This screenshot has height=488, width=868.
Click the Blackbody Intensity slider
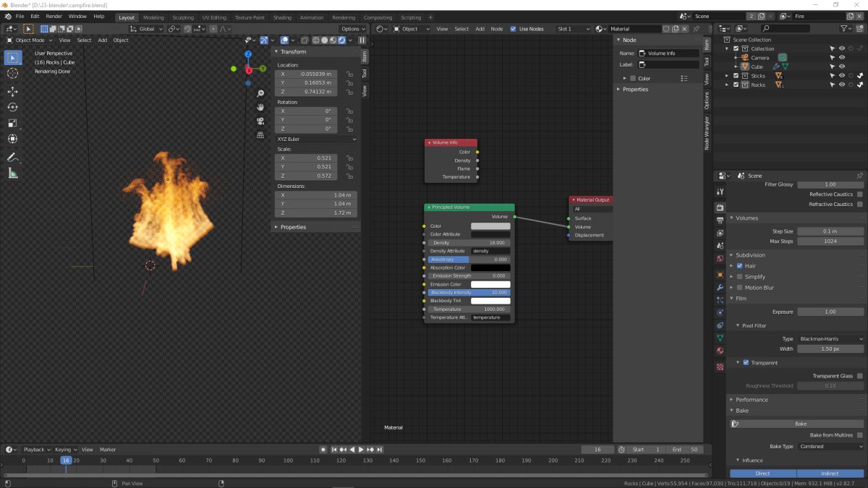[469, 292]
